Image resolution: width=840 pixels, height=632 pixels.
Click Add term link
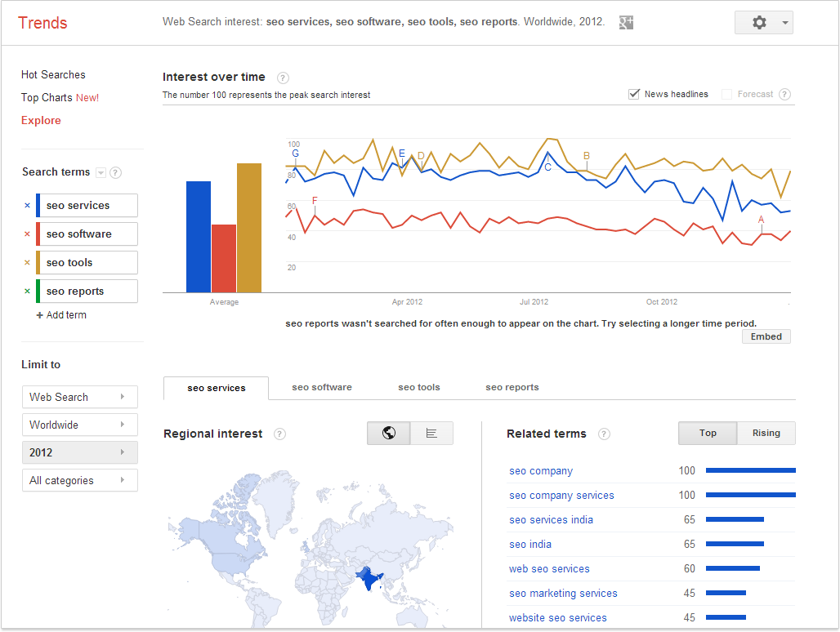(x=66, y=315)
